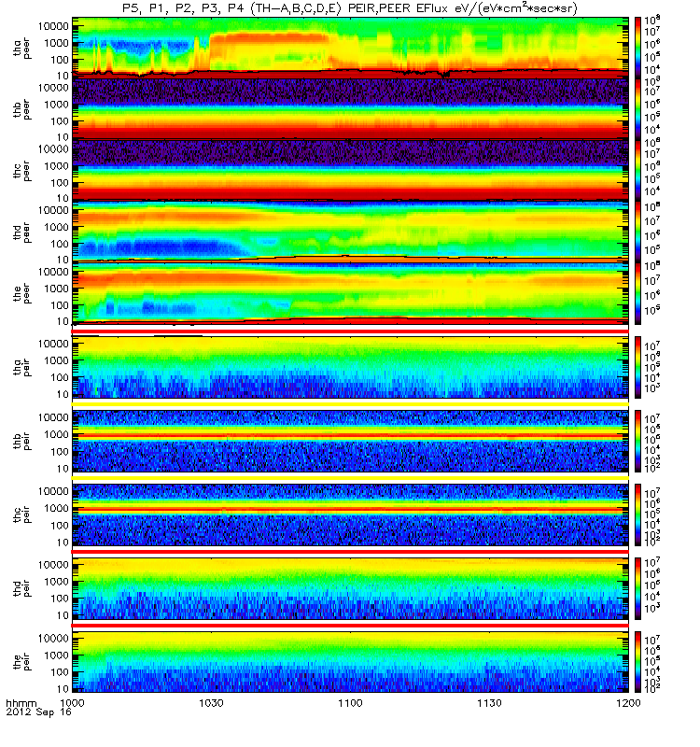Click the color bar beside tha peir panel
Viewport: 700px width, 747px height.
pyautogui.click(x=638, y=367)
